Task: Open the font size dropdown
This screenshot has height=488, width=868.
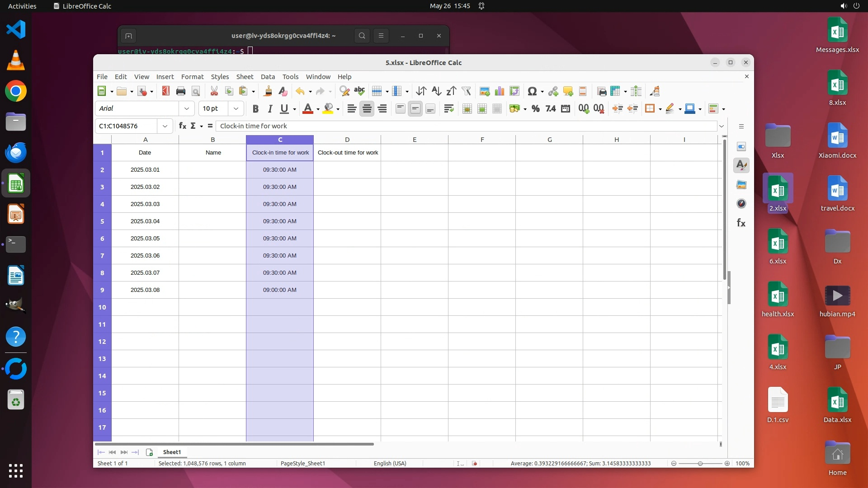Action: [x=236, y=108]
